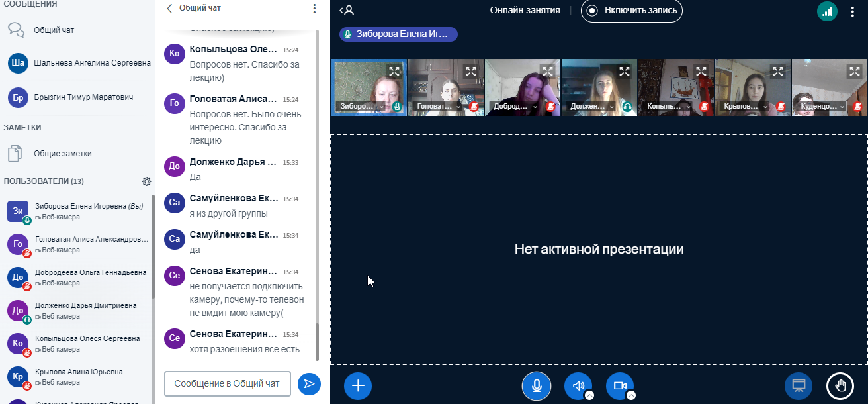Image resolution: width=868 pixels, height=404 pixels.
Task: Click the chat message input field
Action: pos(227,383)
